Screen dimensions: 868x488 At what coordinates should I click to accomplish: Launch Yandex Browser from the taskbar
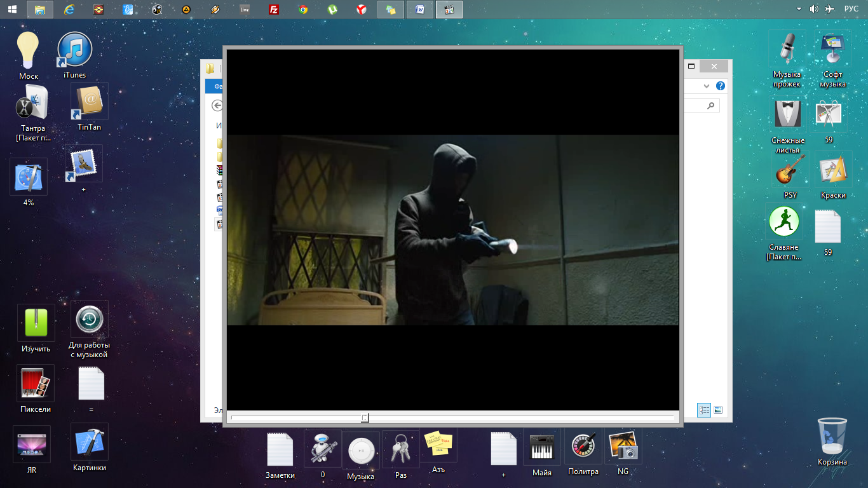pyautogui.click(x=361, y=10)
